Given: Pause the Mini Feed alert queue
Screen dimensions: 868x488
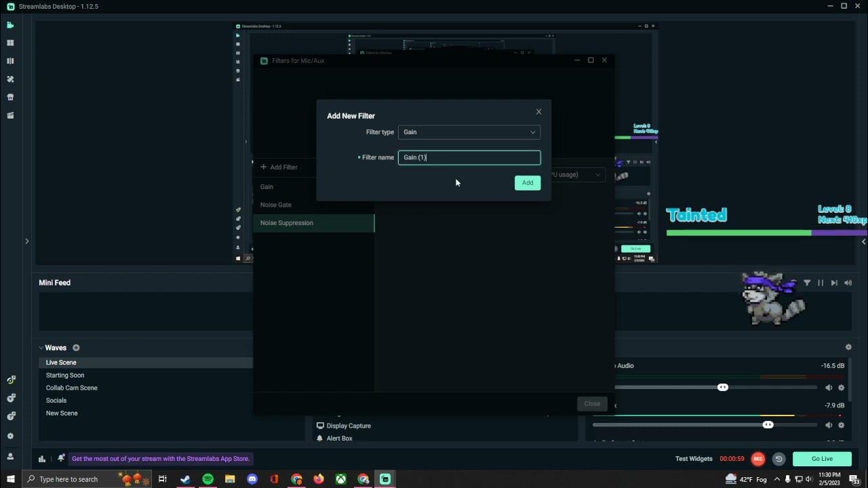Looking at the screenshot, I should coord(821,283).
